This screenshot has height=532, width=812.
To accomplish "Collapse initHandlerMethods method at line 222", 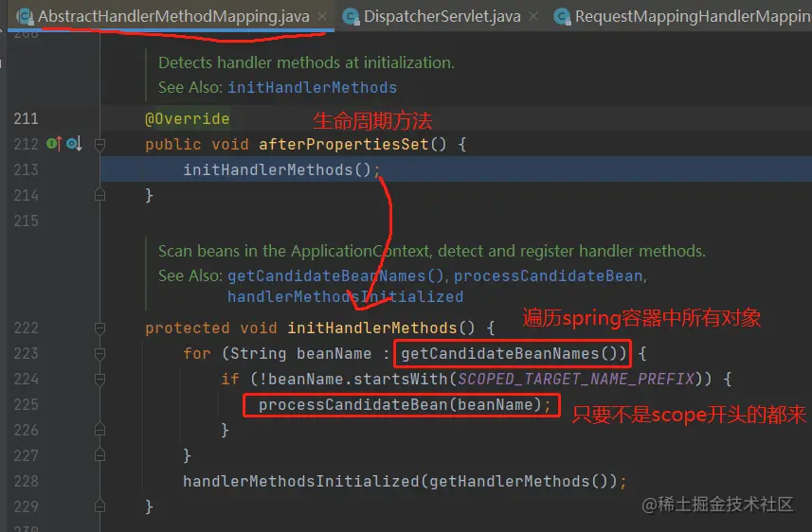I will pos(99,328).
